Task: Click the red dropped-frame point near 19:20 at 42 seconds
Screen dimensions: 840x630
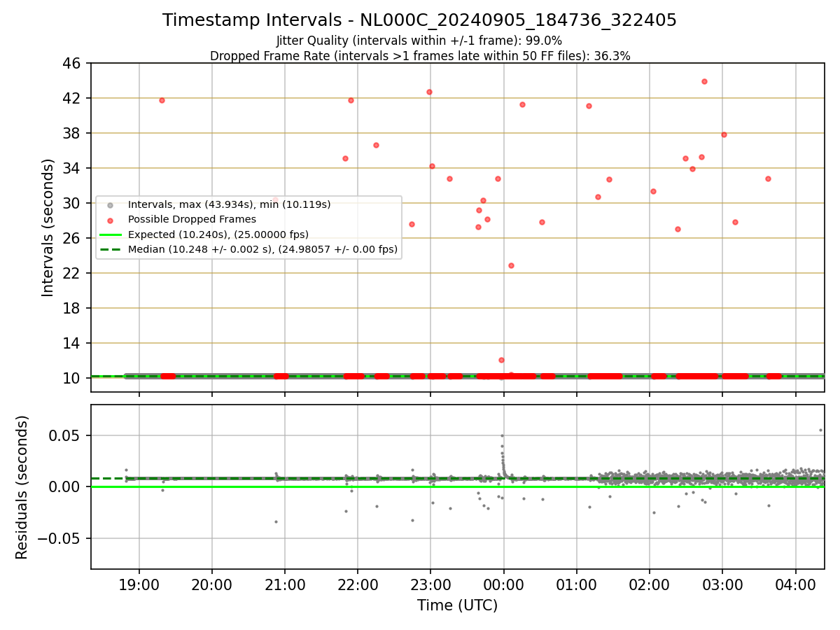Action: (x=162, y=100)
